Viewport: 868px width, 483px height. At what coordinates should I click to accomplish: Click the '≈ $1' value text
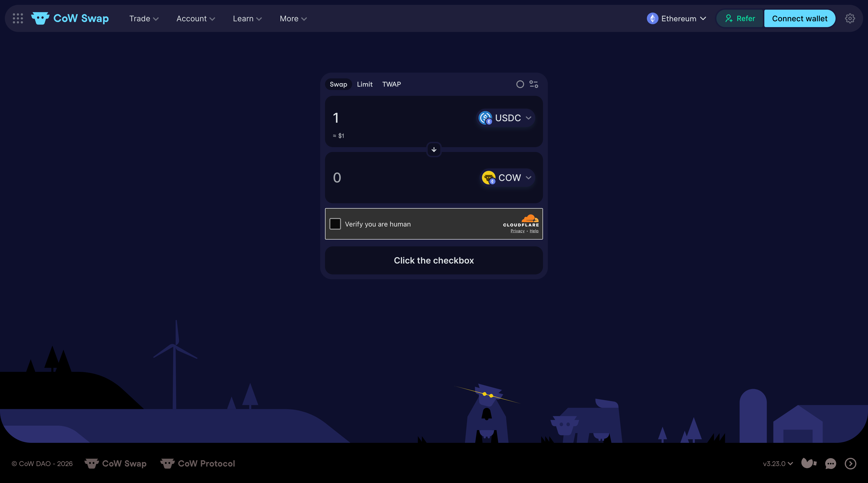pos(338,136)
